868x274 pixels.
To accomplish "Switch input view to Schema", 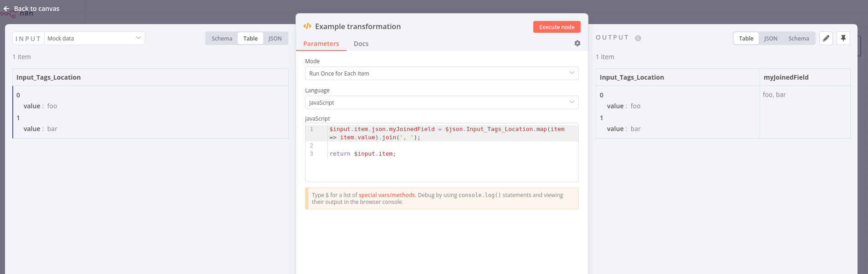I will click(222, 38).
